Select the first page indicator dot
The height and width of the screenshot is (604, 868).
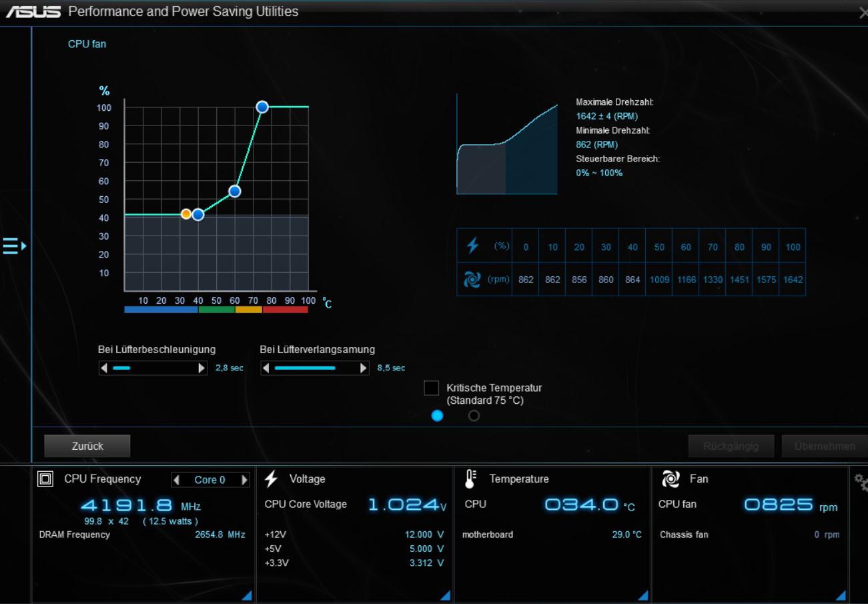point(437,416)
